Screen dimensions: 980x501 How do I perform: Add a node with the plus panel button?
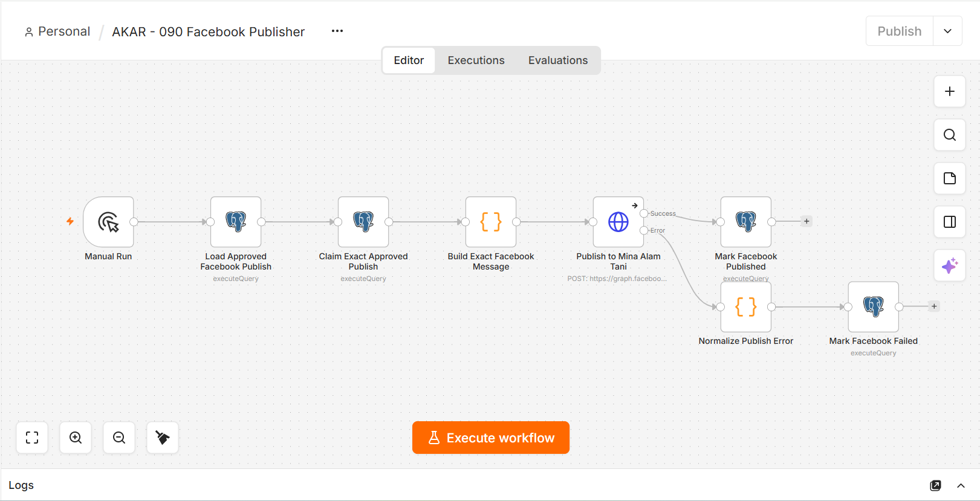[x=950, y=91]
